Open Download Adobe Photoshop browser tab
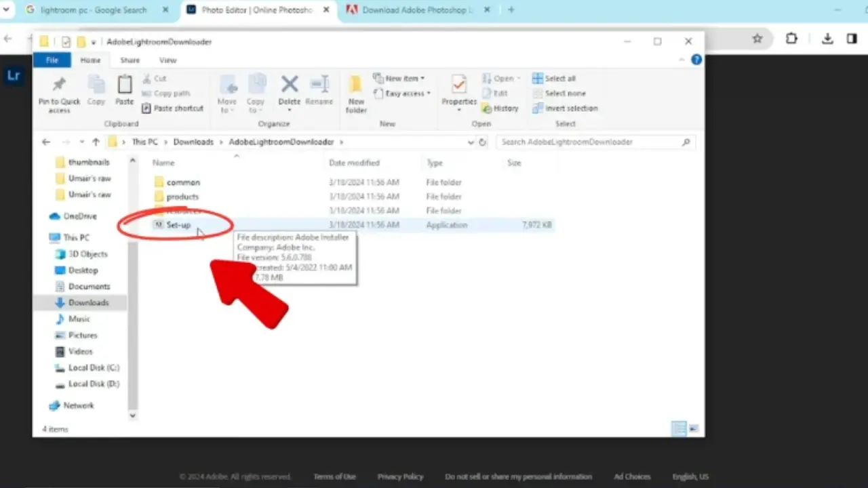 coord(418,10)
